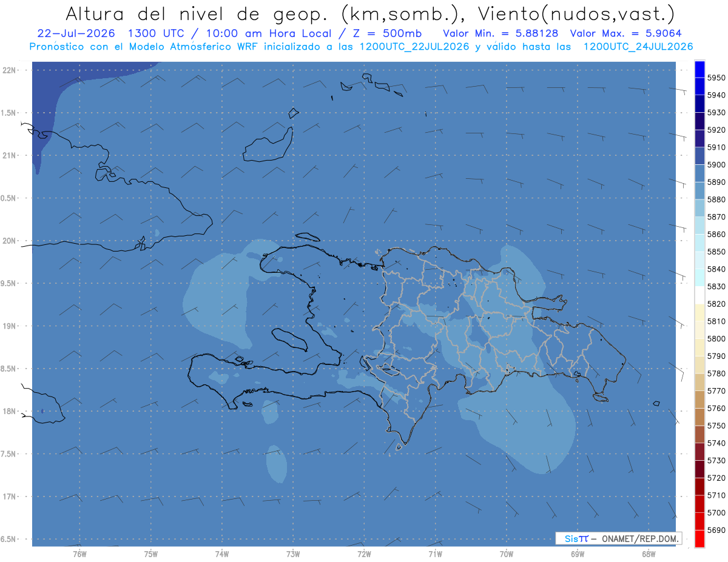
Task: Click the '5850' colorbar value
Action: coord(716,252)
